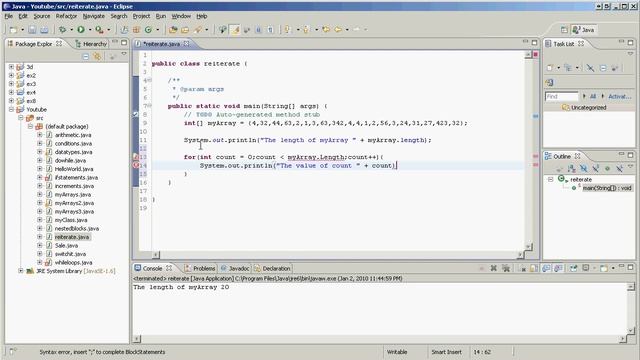Click the Activate link in Task List
This screenshot has width=640, height=360.
[x=620, y=96]
